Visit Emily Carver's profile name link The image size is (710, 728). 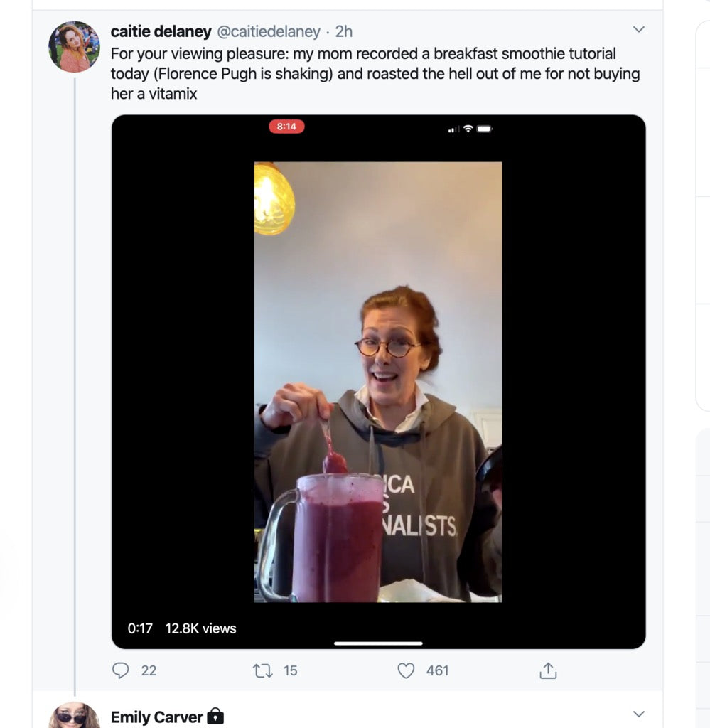click(157, 717)
